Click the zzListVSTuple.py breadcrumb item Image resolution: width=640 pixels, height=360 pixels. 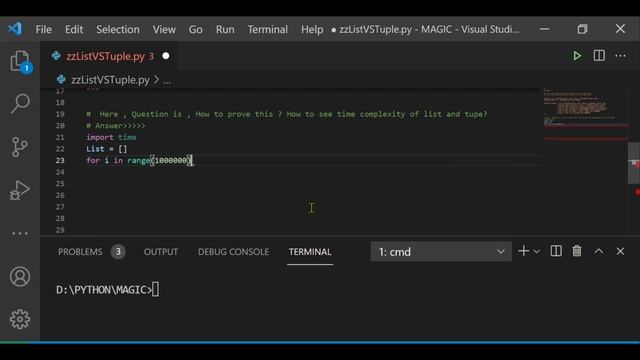(110, 80)
